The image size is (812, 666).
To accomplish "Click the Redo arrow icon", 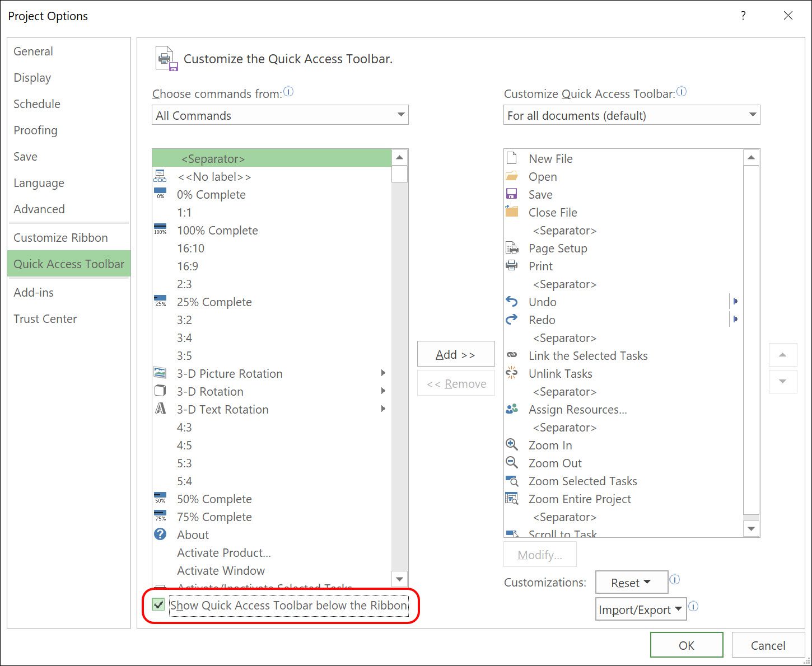I will tap(511, 320).
